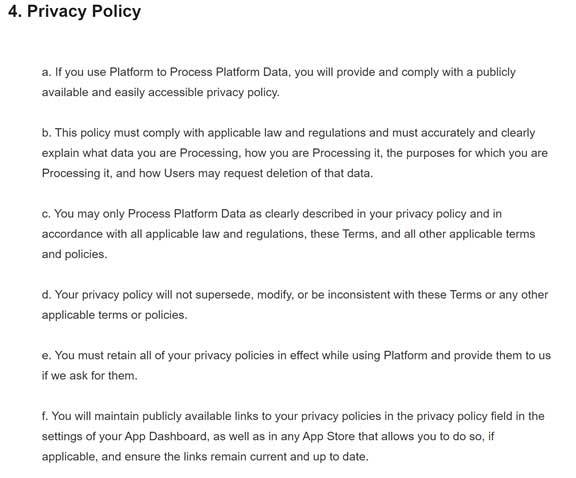The height and width of the screenshot is (478, 576).
Task: Click paragraph a about Platform Data
Action: click(278, 82)
